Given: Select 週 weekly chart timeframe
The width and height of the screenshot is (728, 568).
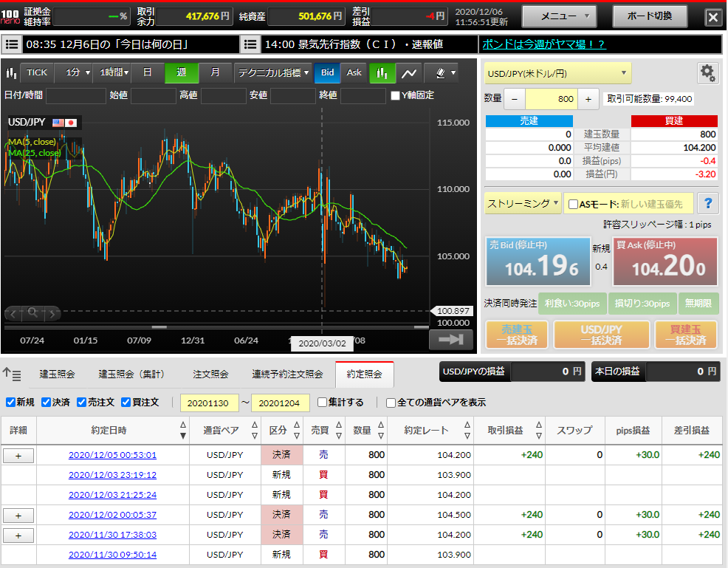Looking at the screenshot, I should [x=182, y=72].
